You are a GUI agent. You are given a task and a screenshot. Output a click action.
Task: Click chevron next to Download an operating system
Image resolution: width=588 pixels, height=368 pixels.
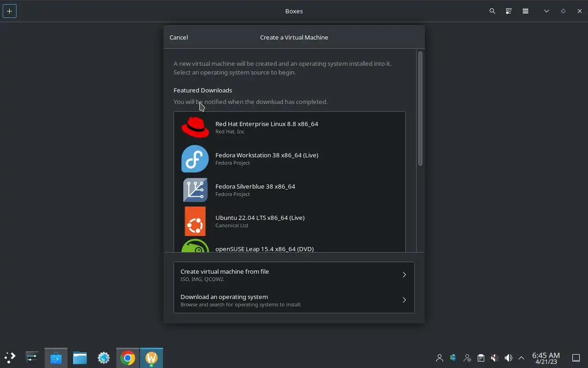coord(404,300)
